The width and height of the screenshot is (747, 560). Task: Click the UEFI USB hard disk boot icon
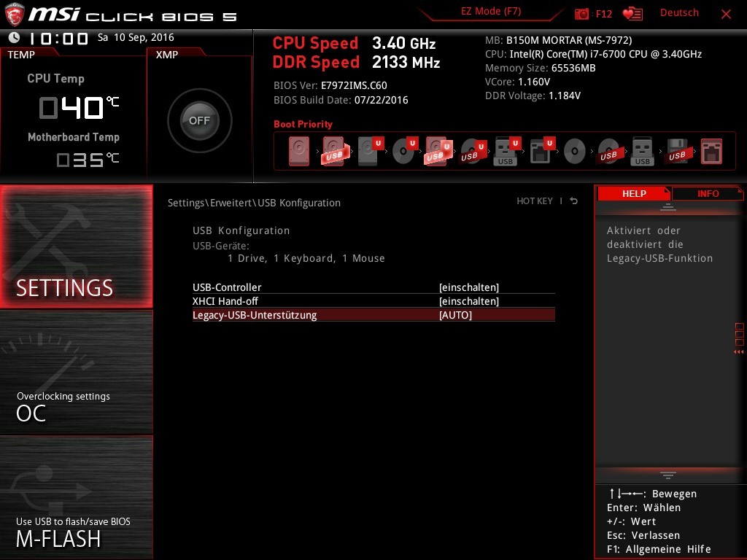point(438,152)
